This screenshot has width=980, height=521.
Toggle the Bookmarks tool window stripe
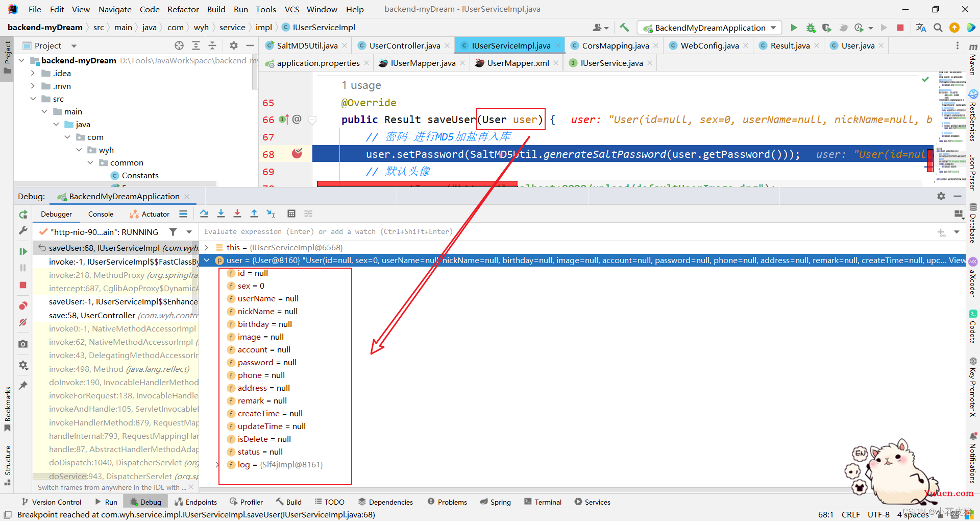pos(7,409)
